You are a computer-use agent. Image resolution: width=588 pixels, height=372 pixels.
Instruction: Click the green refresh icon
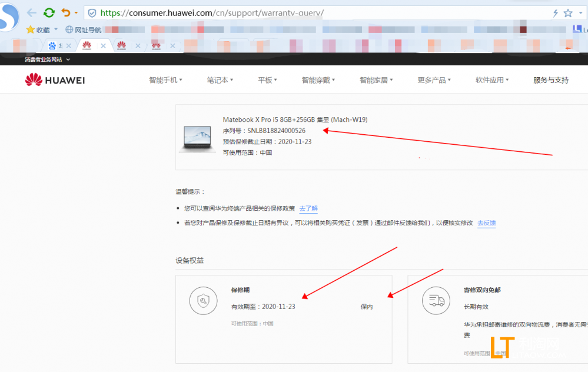49,13
